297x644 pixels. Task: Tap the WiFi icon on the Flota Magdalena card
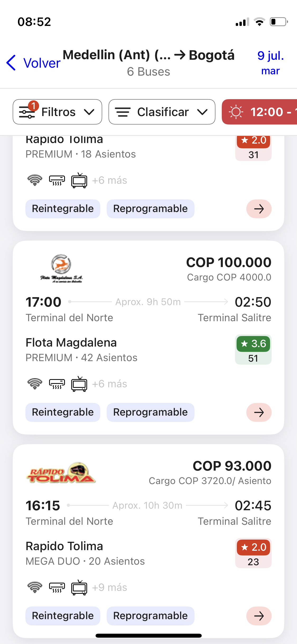[35, 384]
